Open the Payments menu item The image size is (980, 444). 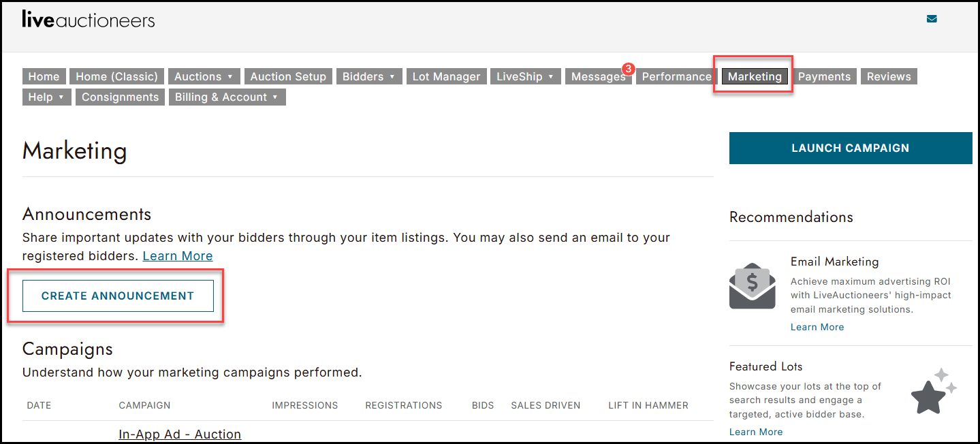coord(824,76)
